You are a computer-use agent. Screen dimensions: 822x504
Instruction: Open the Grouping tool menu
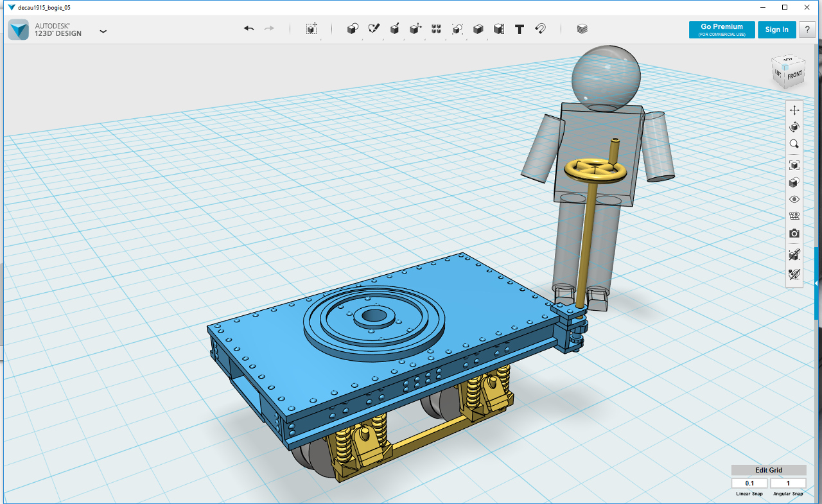pos(457,29)
